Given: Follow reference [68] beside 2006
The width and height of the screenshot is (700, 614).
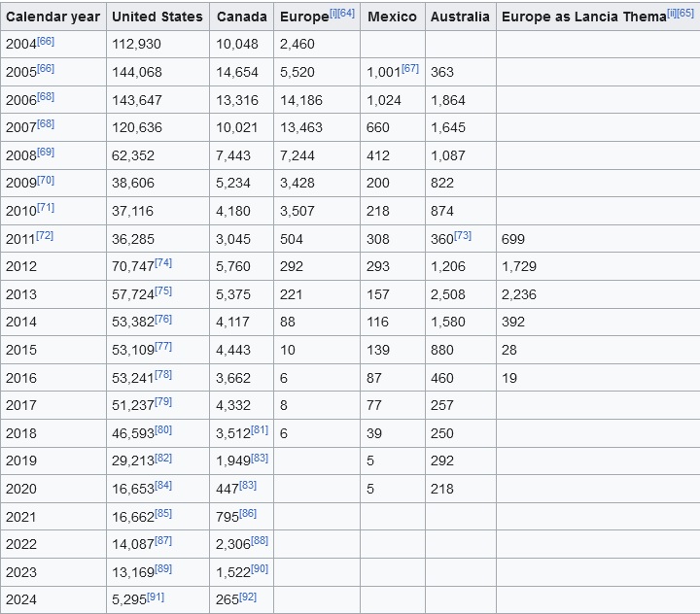Looking at the screenshot, I should (46, 97).
